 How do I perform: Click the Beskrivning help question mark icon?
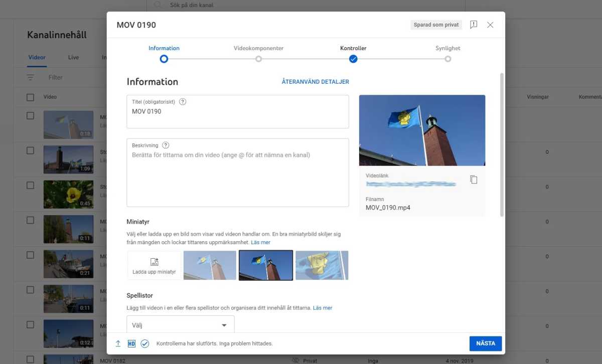click(x=166, y=145)
